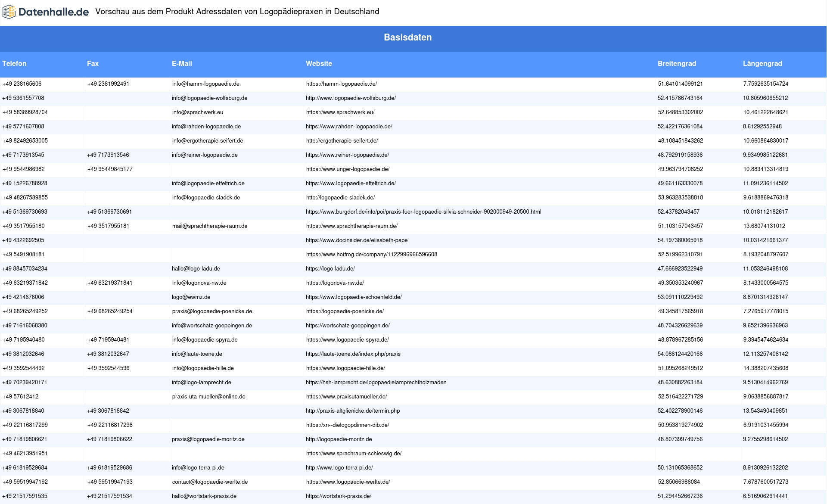Click phone number +49 58389928704

pyautogui.click(x=25, y=112)
